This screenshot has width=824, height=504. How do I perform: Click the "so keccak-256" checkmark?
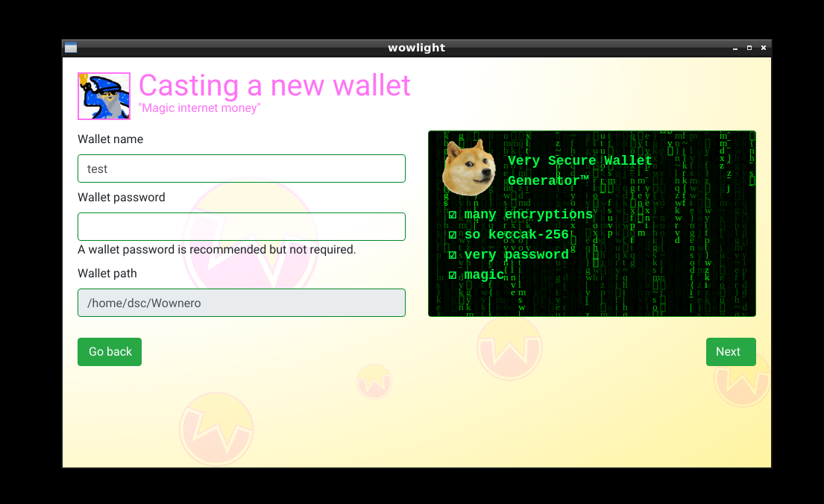[453, 235]
